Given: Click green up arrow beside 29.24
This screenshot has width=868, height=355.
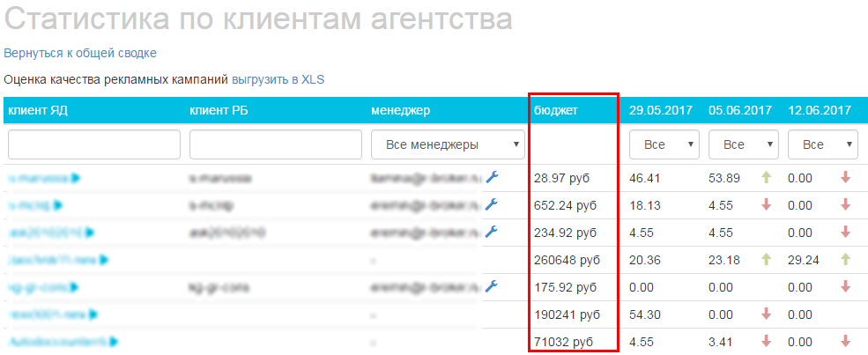Looking at the screenshot, I should pos(845,259).
